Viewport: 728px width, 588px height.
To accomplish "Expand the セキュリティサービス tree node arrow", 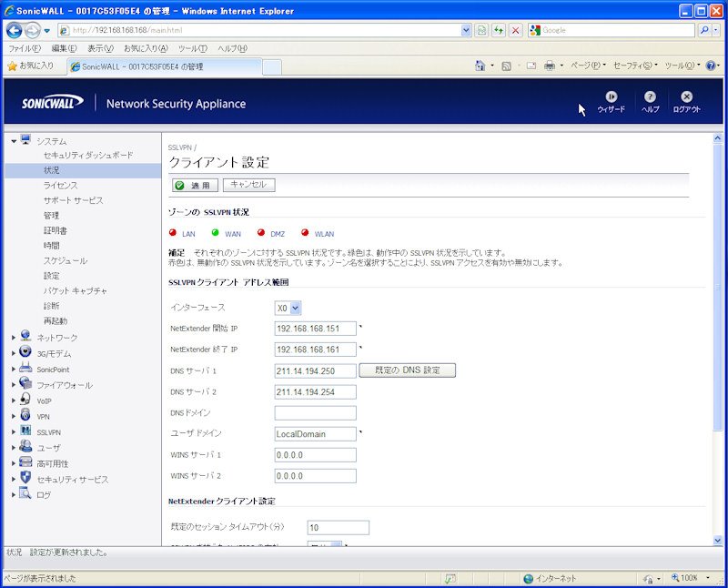I will click(x=14, y=479).
